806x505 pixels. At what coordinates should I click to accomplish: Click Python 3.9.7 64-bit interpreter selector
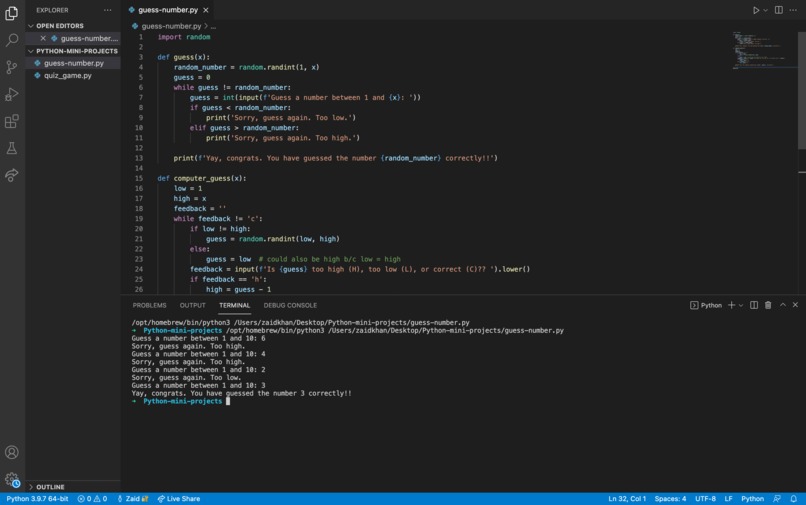(37, 499)
